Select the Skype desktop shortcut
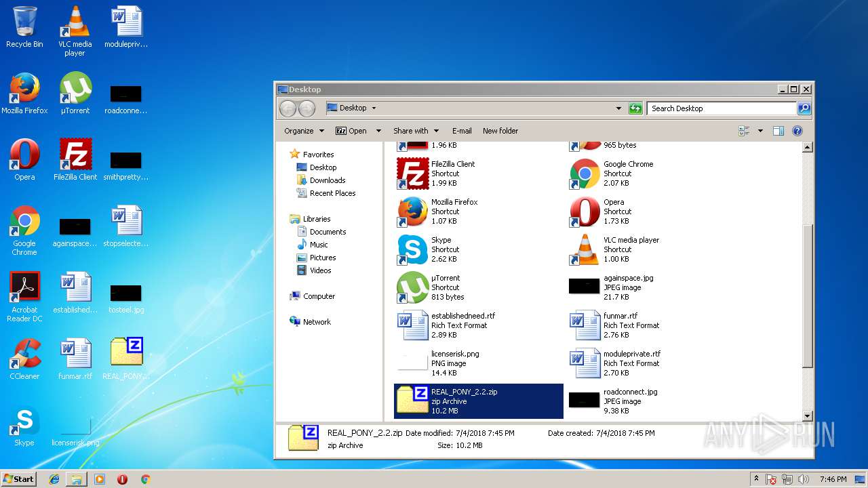Screen dimensions: 868x488 pos(24,426)
